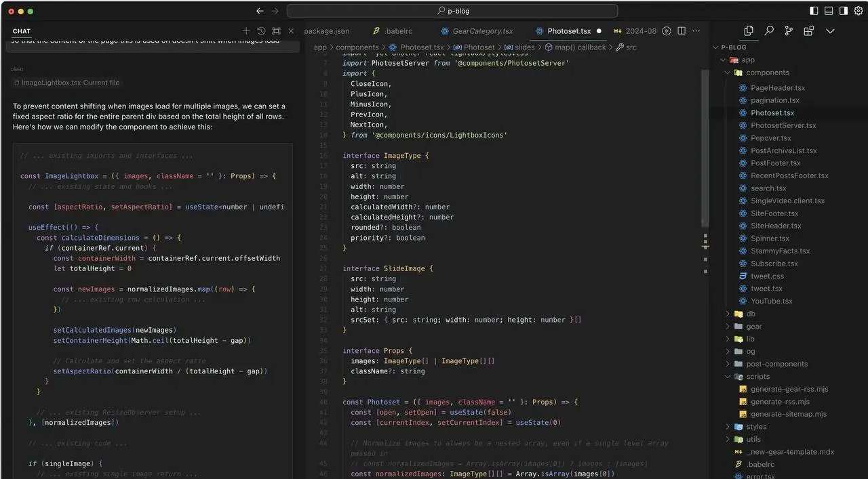
Task: Expand the db folder
Action: (x=751, y=314)
